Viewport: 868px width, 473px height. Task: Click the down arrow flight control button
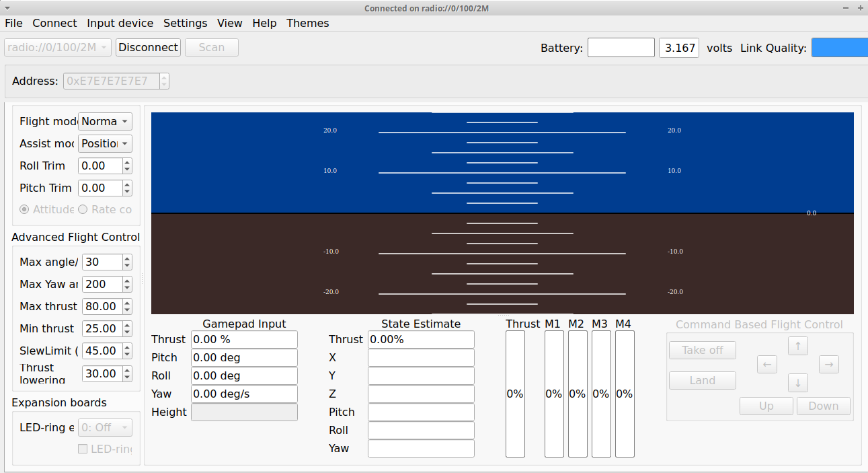click(797, 384)
